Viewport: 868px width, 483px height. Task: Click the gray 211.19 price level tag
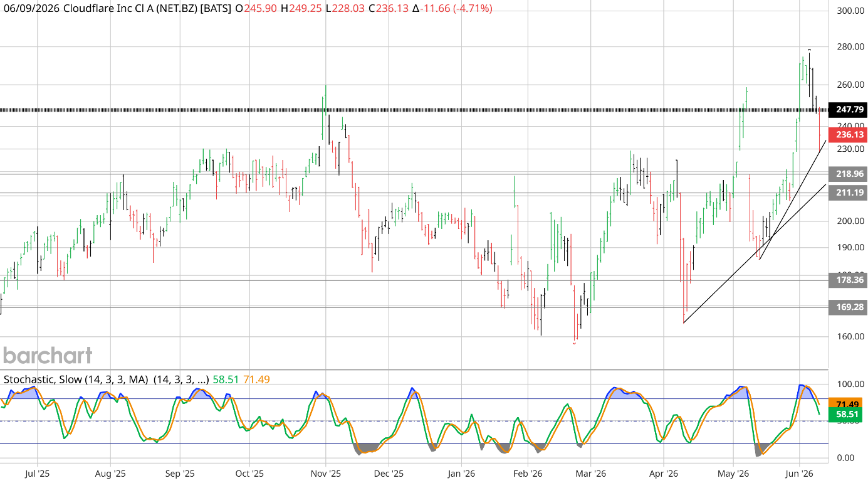pos(848,193)
